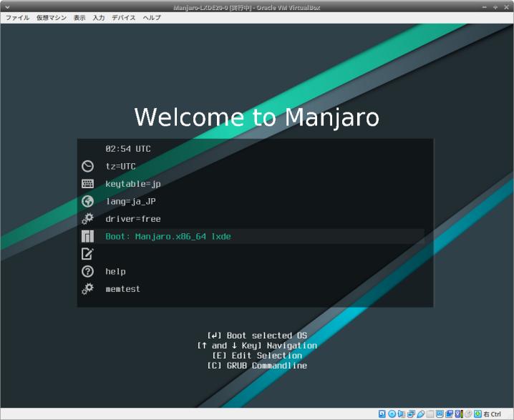514x420 pixels.
Task: Minimize the VirtualBox window
Action: (x=485, y=7)
